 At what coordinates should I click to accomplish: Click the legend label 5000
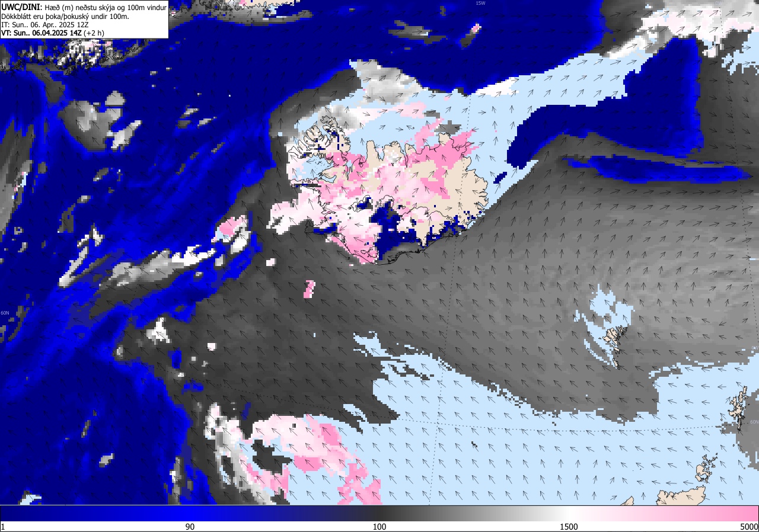[749, 527]
